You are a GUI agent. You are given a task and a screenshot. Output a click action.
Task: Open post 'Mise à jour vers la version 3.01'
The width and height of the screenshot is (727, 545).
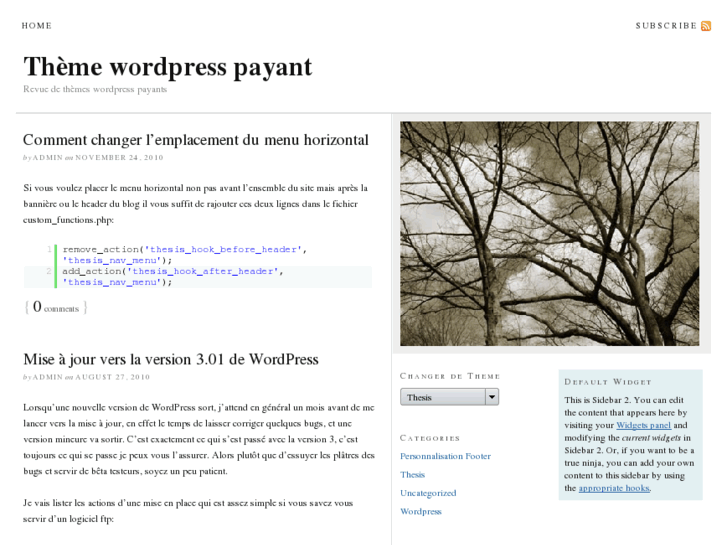(x=171, y=359)
